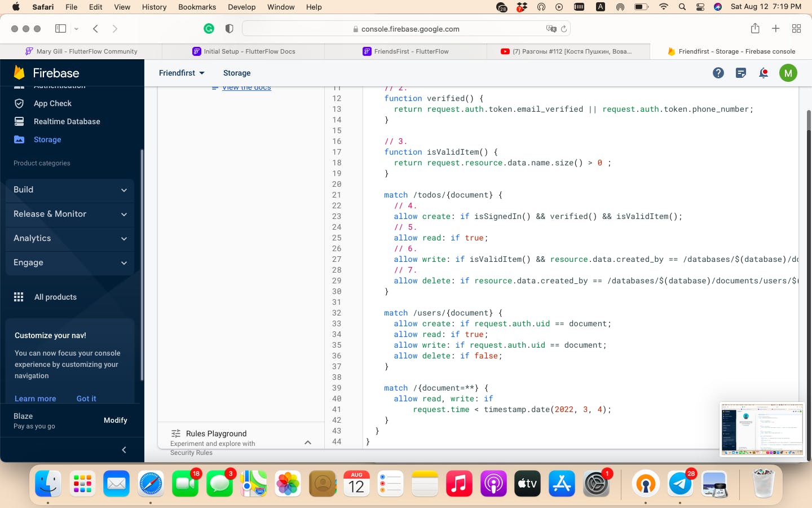The height and width of the screenshot is (508, 812).
Task: Click the screenshot preview thumbnail
Action: click(762, 429)
